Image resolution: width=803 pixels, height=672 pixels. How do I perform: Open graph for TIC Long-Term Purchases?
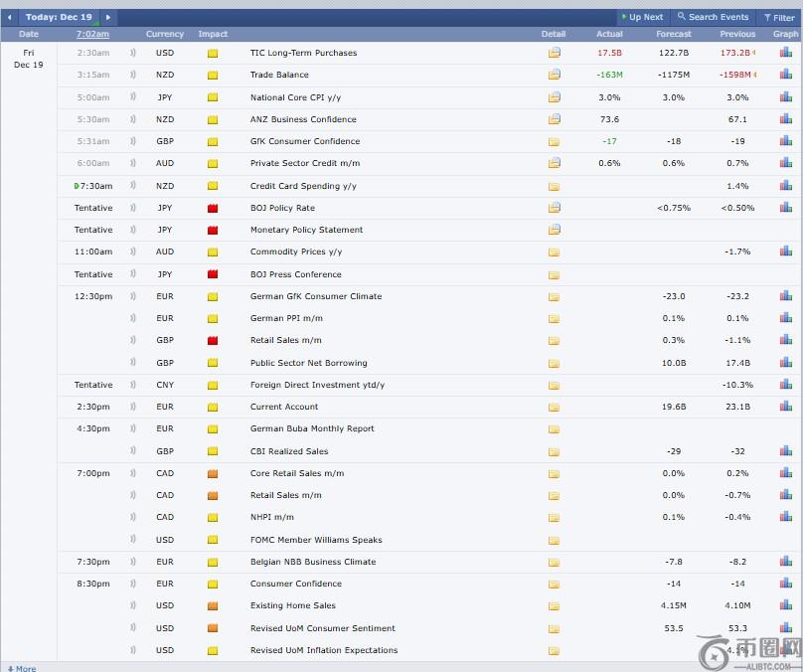coord(786,53)
